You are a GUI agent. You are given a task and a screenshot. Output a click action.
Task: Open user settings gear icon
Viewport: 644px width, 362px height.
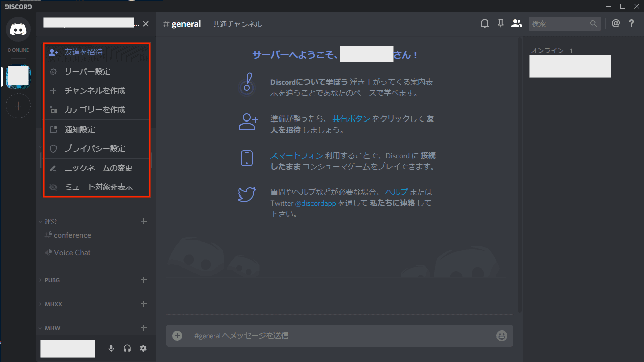143,348
